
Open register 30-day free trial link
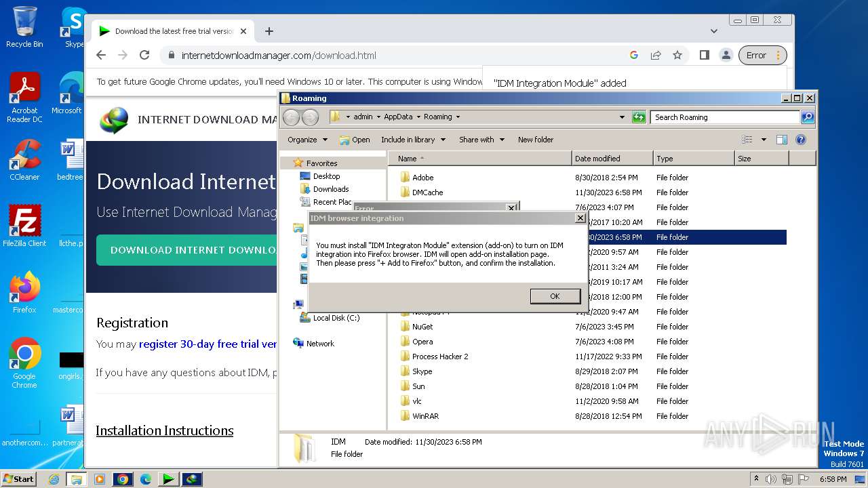click(208, 344)
